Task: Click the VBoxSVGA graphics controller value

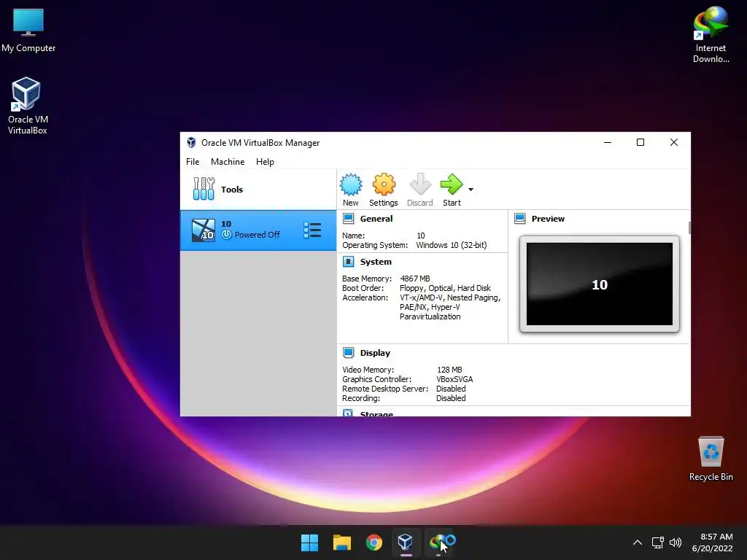Action: [454, 379]
